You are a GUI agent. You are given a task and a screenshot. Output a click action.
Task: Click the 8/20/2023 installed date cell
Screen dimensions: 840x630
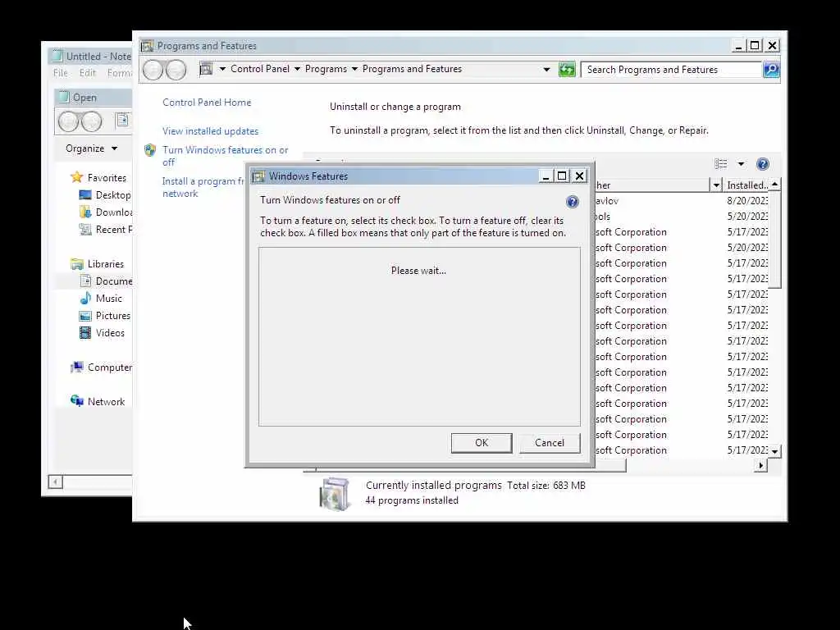coord(747,201)
